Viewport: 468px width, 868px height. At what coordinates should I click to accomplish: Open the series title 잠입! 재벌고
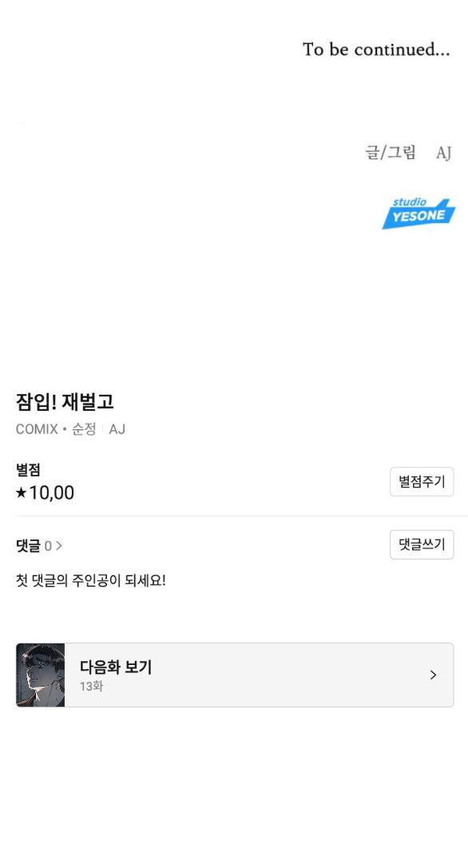pyautogui.click(x=65, y=402)
